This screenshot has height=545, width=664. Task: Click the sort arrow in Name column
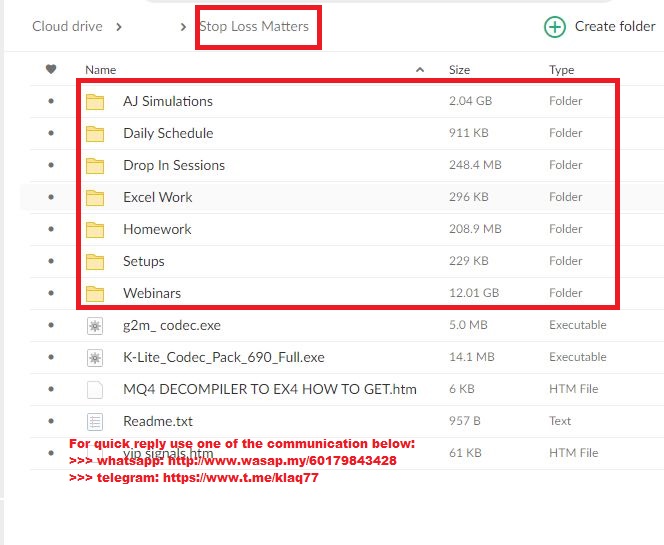point(420,69)
